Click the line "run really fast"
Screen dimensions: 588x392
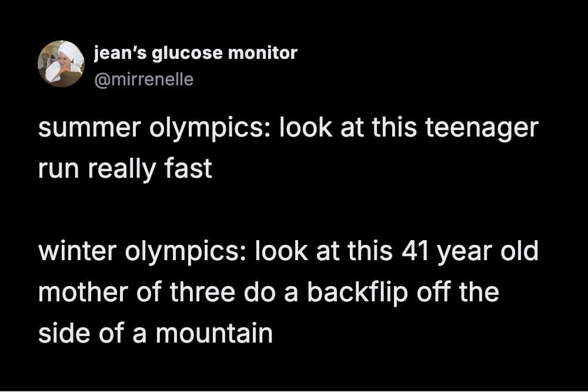tap(125, 170)
